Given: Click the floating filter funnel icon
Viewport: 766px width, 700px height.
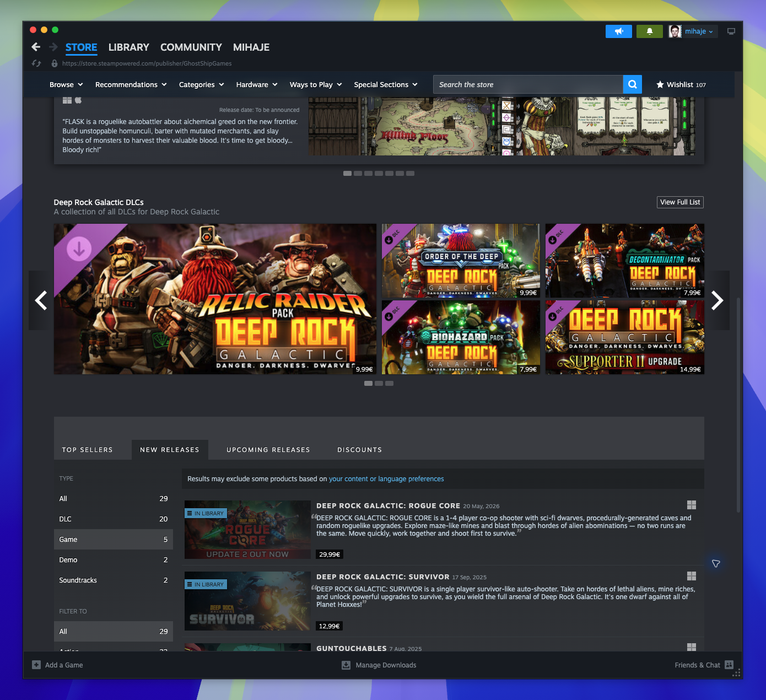Looking at the screenshot, I should coord(716,563).
